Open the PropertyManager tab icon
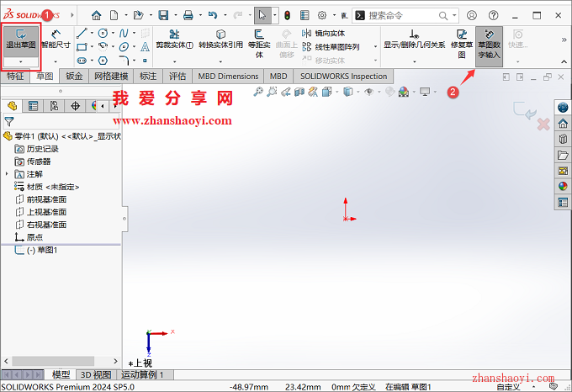 coord(34,105)
